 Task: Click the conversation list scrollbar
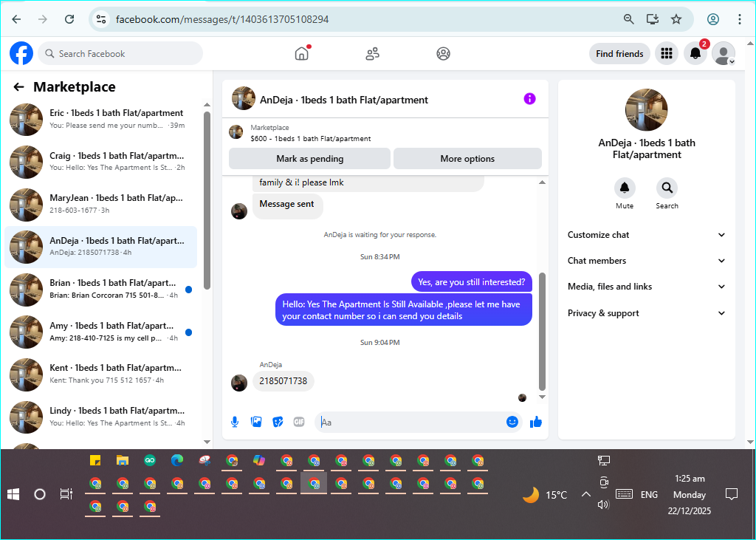point(207,200)
